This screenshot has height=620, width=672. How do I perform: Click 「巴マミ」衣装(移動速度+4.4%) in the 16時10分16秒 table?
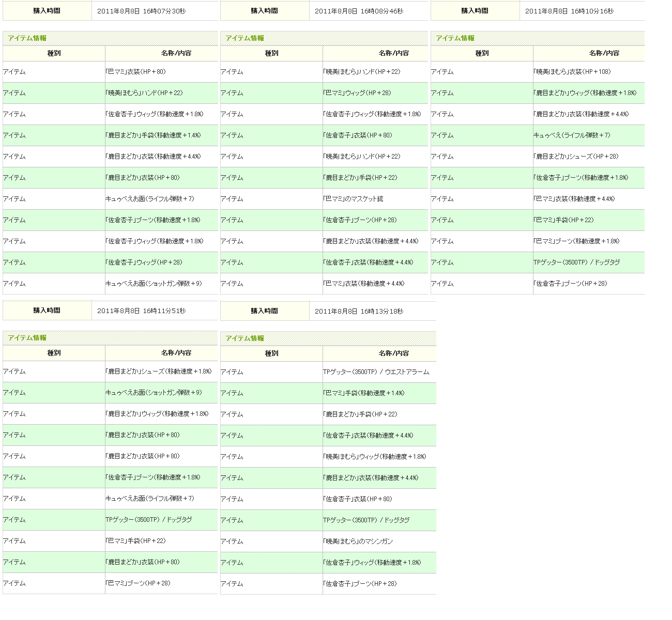(x=574, y=199)
